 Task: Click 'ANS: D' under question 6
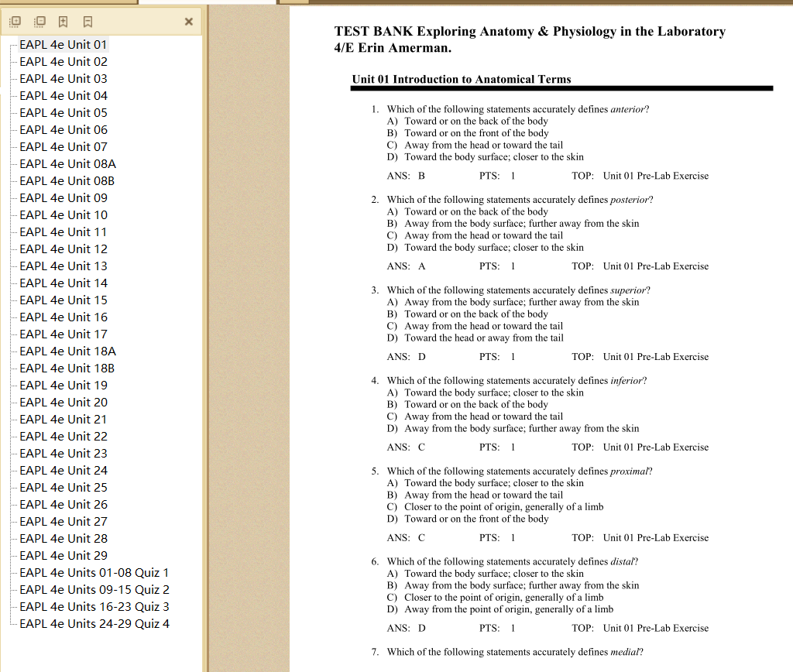tap(406, 629)
